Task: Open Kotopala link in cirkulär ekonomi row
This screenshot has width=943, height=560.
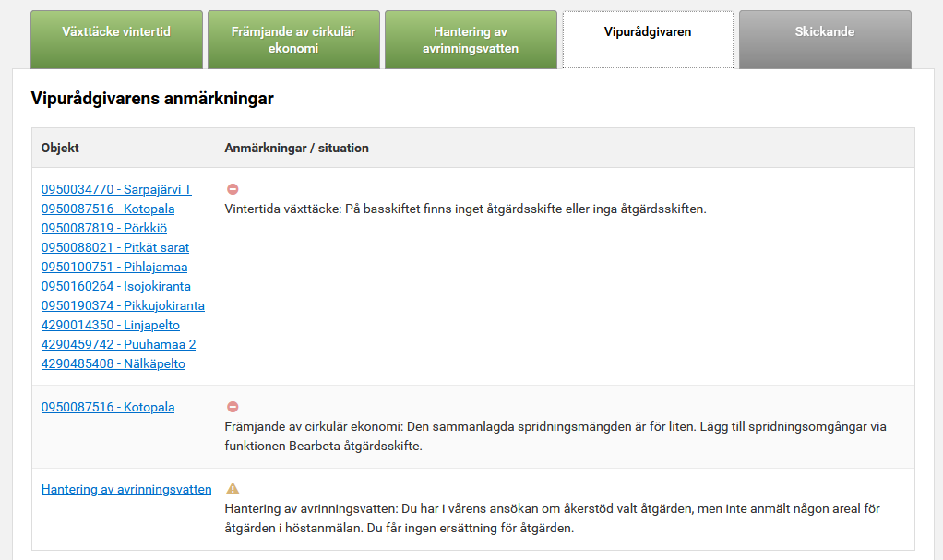Action: tap(108, 407)
